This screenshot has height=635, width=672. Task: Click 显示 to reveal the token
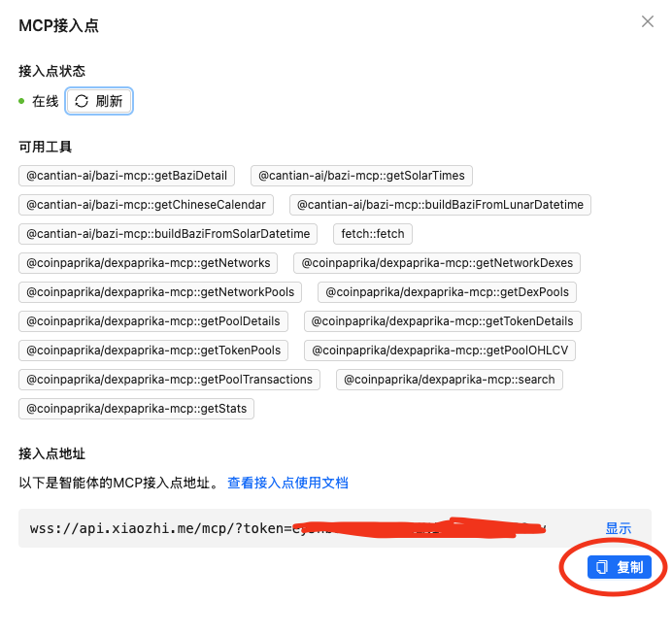(x=618, y=528)
